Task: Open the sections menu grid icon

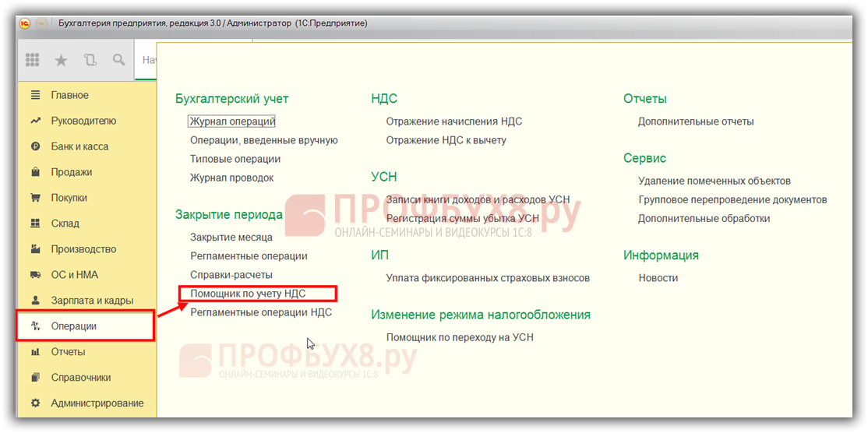Action: pyautogui.click(x=33, y=60)
